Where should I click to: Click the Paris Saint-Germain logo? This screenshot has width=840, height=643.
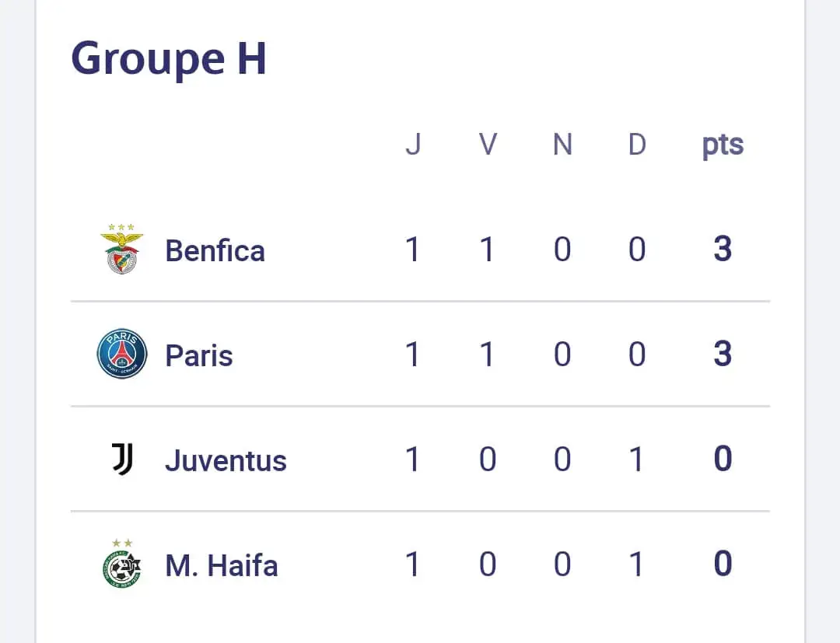pos(122,355)
